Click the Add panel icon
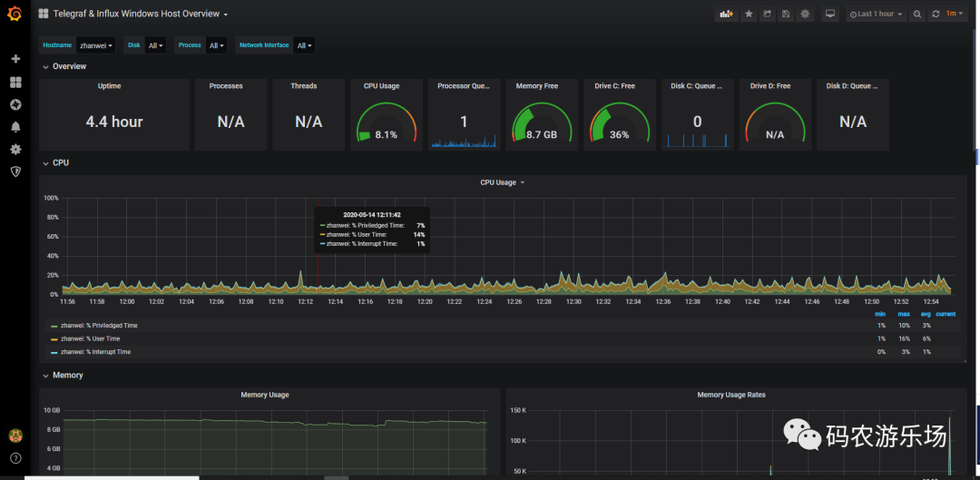This screenshot has height=480, width=980. coord(726,14)
